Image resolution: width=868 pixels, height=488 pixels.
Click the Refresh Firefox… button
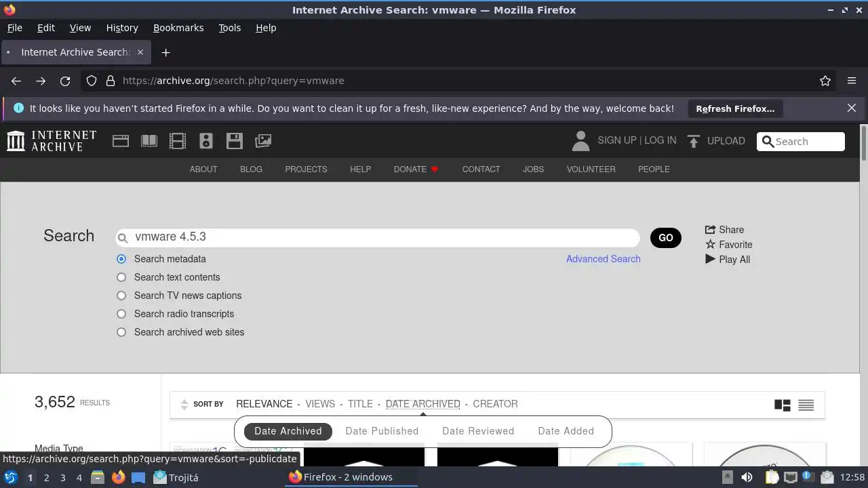coord(735,108)
